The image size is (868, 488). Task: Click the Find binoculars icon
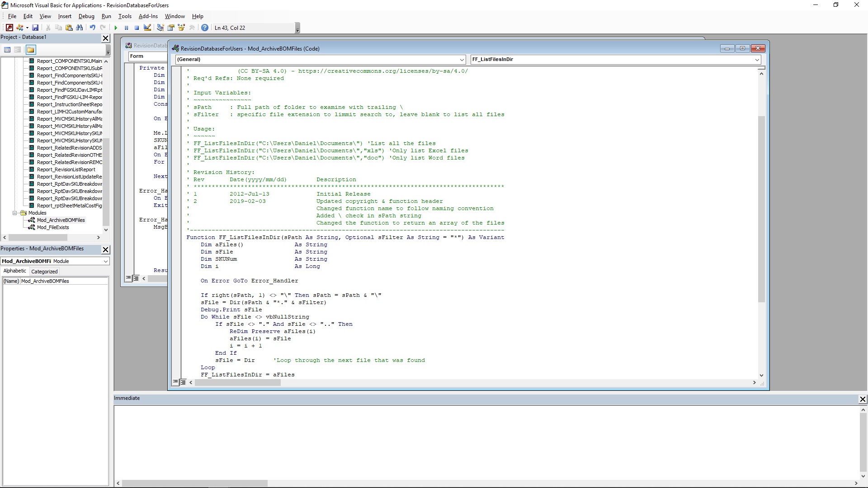tap(80, 28)
